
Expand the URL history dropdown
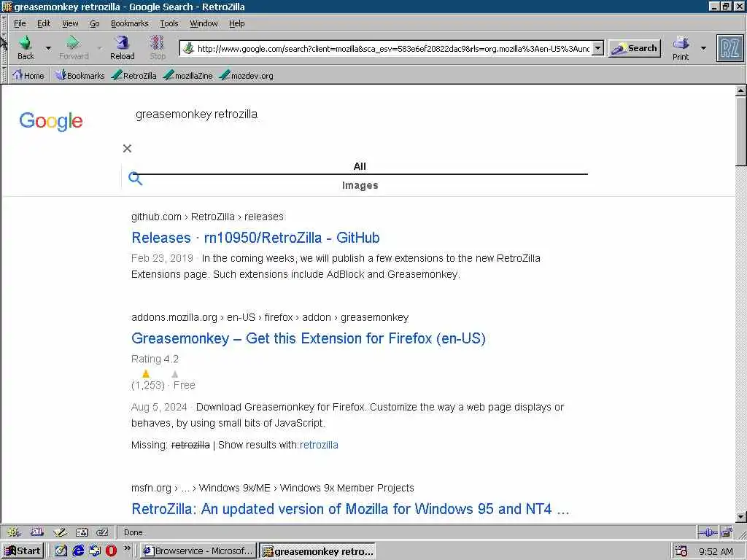pos(598,48)
